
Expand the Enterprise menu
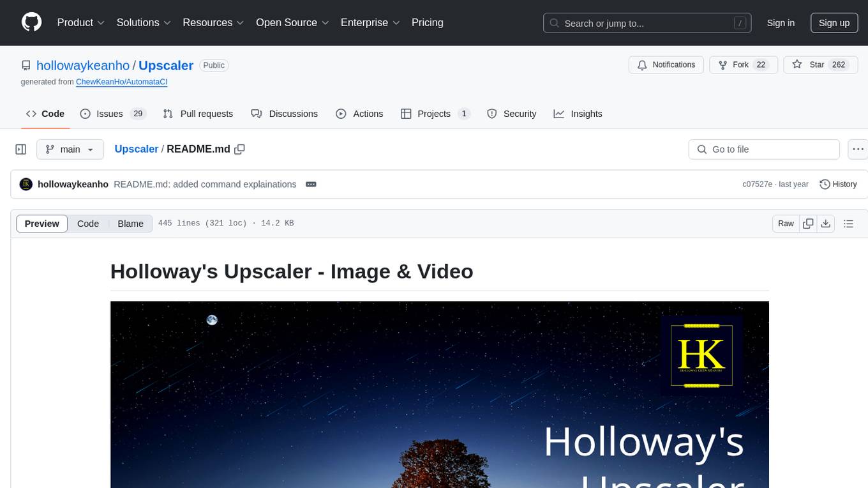pos(370,22)
